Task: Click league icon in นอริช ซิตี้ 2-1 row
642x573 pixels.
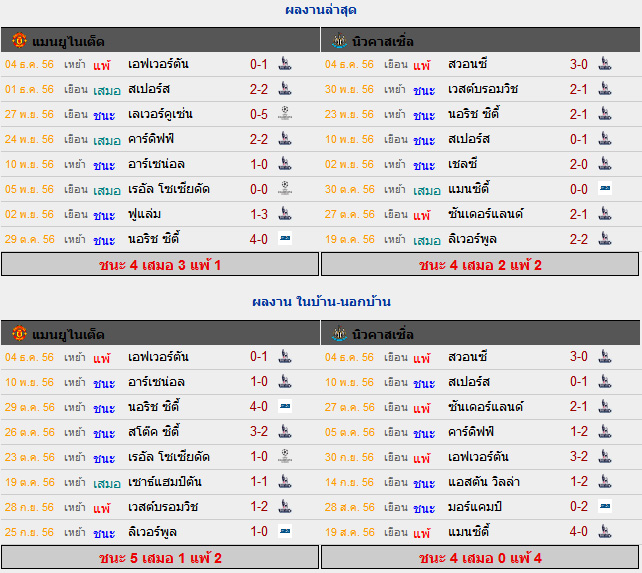Action: click(x=605, y=113)
